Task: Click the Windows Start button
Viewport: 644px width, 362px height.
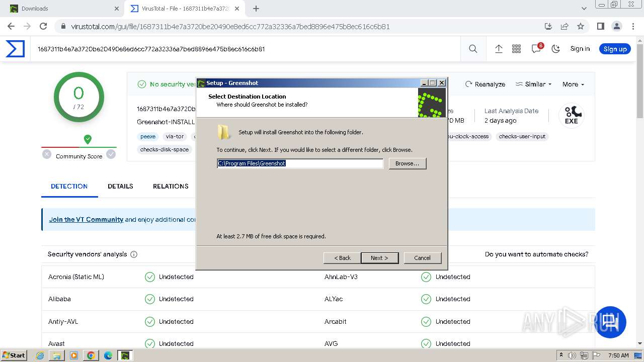Action: 14,355
